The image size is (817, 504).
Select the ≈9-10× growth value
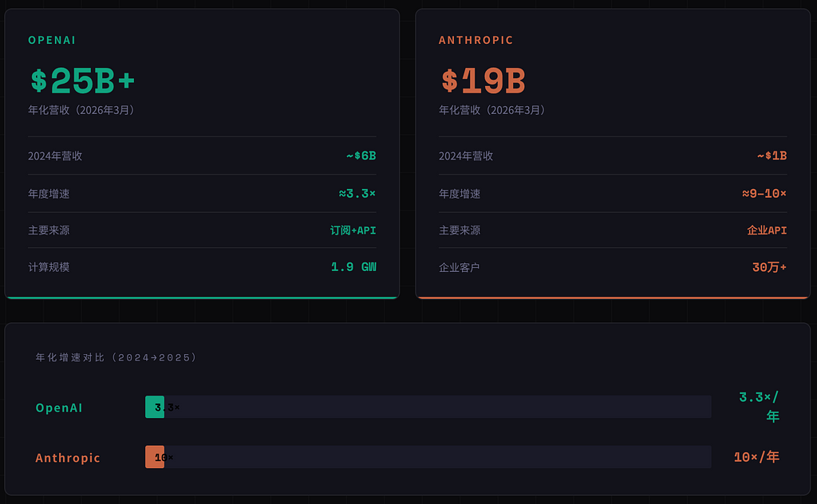[764, 193]
